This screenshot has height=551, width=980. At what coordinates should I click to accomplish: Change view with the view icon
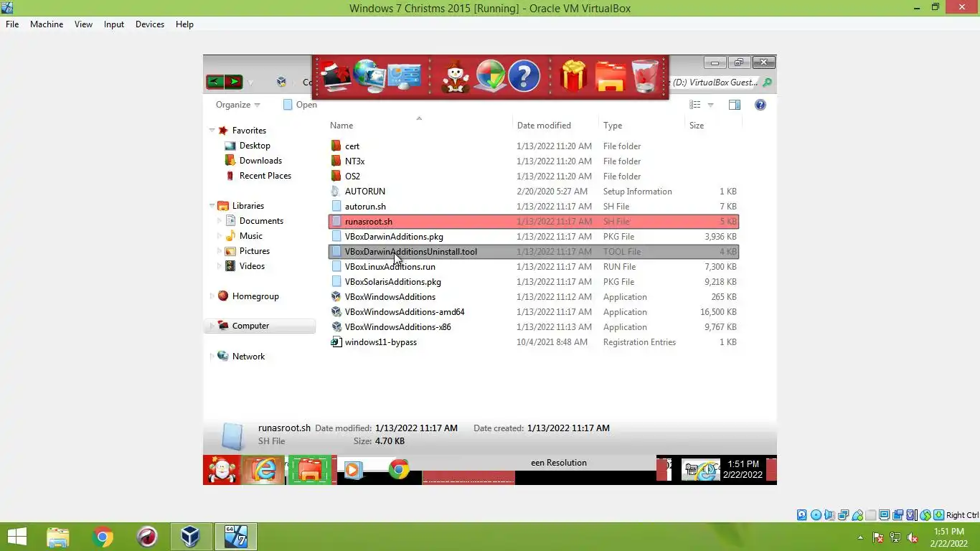694,105
